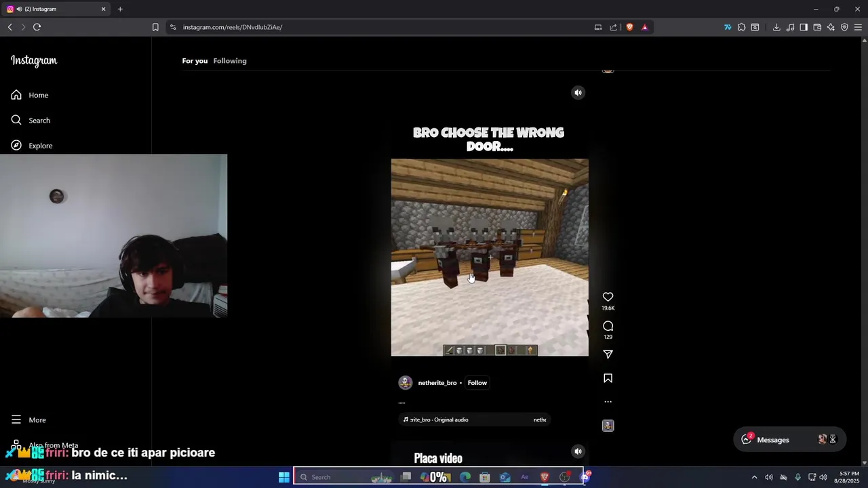Open the Brave Rewards triangle icon

644,27
